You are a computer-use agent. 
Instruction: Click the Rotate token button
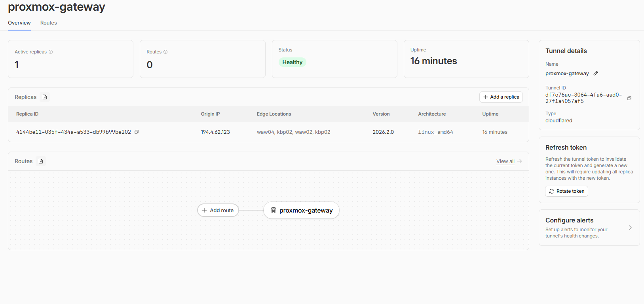coord(566,191)
